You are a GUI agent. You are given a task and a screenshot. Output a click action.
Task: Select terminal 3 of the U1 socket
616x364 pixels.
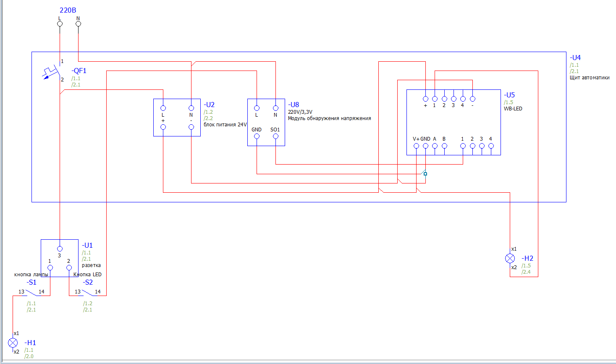[60, 249]
